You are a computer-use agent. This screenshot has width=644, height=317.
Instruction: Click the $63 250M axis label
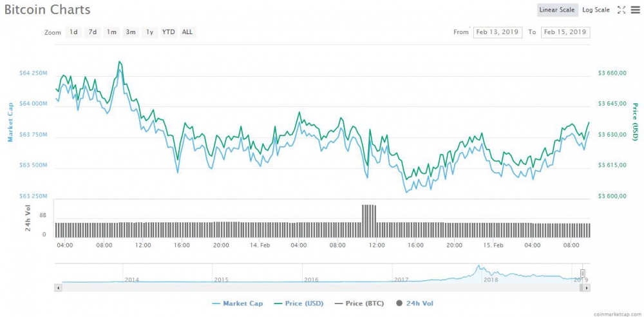[33, 196]
